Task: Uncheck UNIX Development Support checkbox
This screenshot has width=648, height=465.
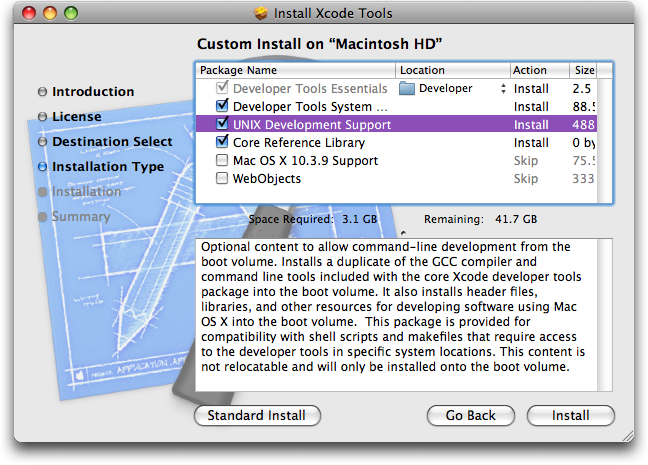Action: point(222,123)
